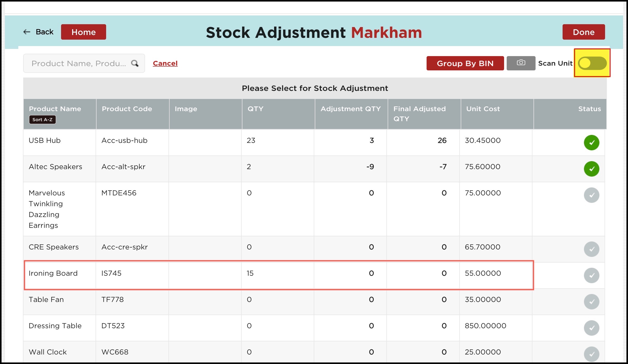This screenshot has height=364, width=628.
Task: Click green status checkmark for USB Hub
Action: click(x=591, y=142)
